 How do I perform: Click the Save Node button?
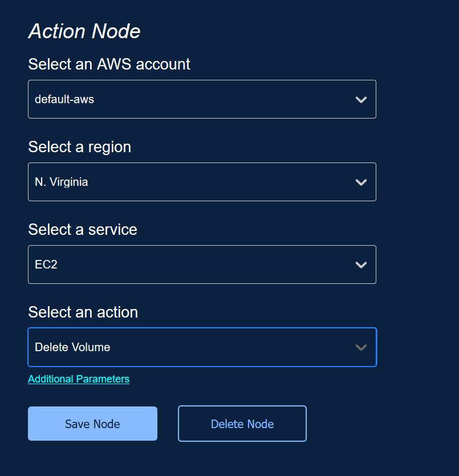pos(92,424)
